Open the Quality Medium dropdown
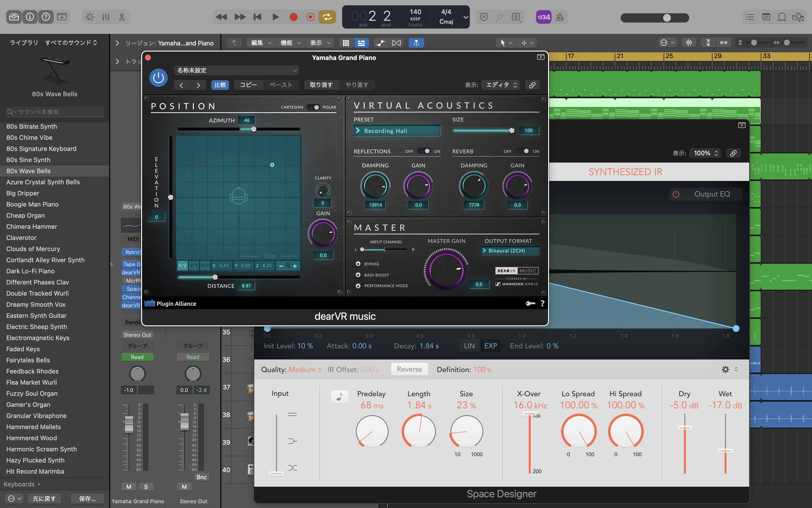Viewport: 812px width, 508px height. point(305,370)
